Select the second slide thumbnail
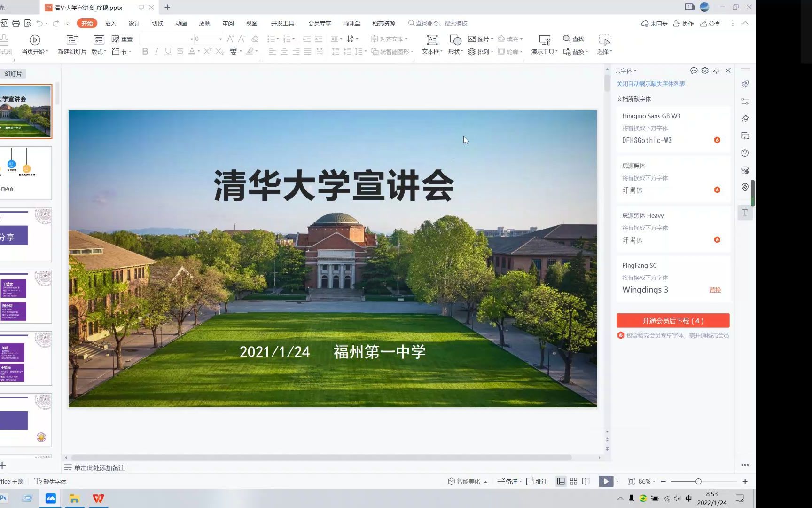Viewport: 812px width, 508px height. pos(26,173)
